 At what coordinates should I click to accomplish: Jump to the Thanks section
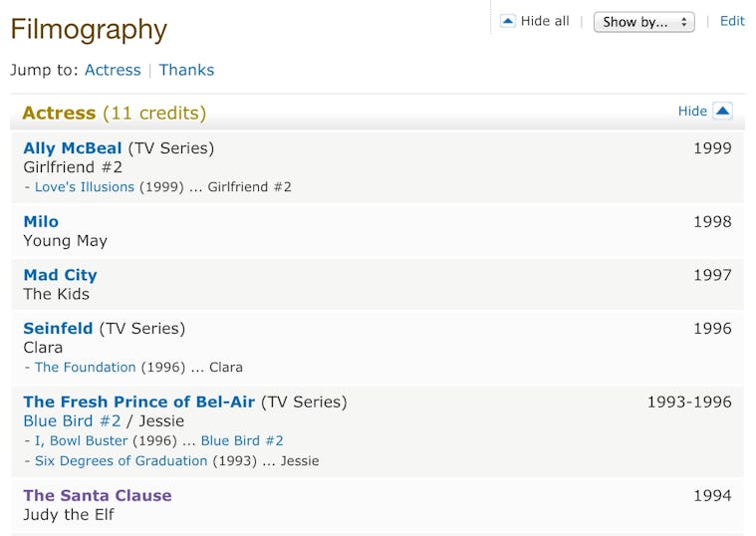coord(186,70)
